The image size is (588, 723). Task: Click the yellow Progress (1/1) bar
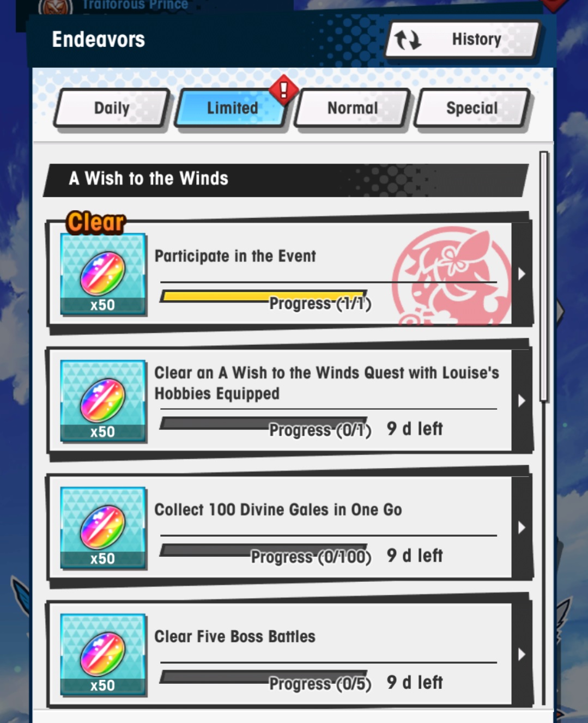[264, 296]
